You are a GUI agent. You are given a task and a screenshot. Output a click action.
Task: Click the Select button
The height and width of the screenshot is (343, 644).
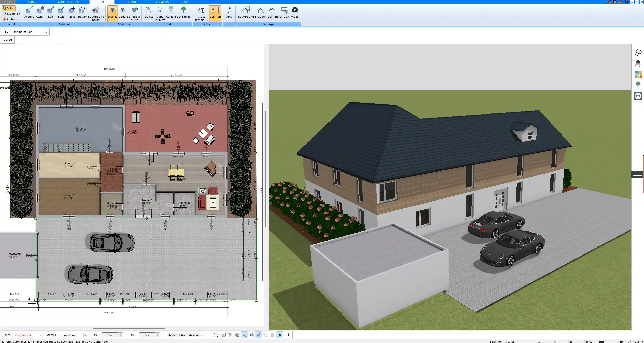(x=9, y=8)
